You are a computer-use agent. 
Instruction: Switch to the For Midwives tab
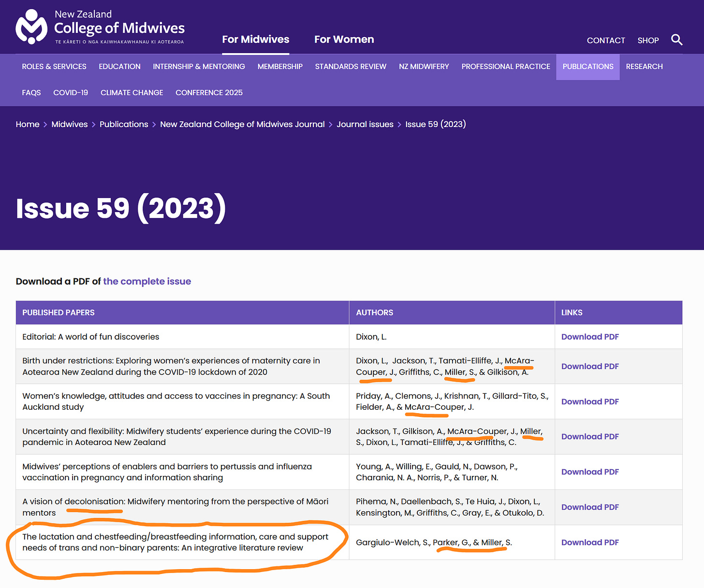[x=255, y=40]
